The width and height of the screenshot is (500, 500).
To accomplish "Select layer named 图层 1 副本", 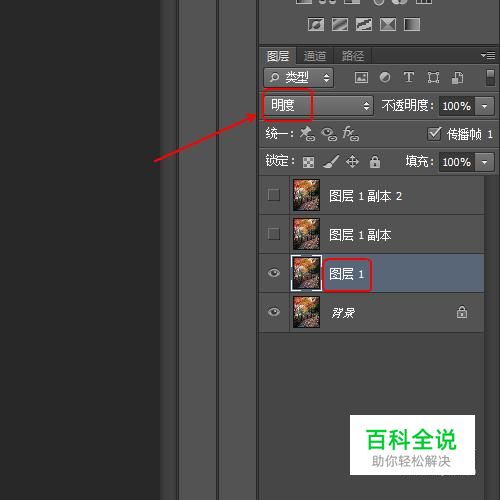I will point(360,235).
